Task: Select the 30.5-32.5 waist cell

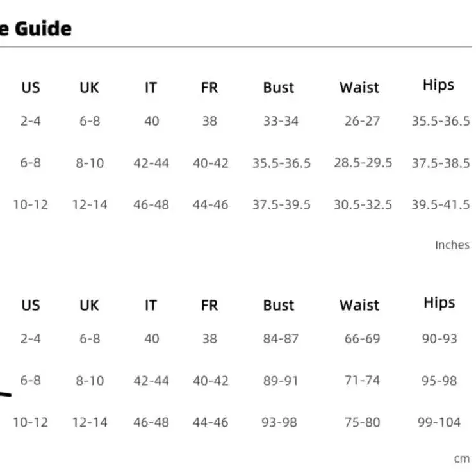Action: (363, 204)
